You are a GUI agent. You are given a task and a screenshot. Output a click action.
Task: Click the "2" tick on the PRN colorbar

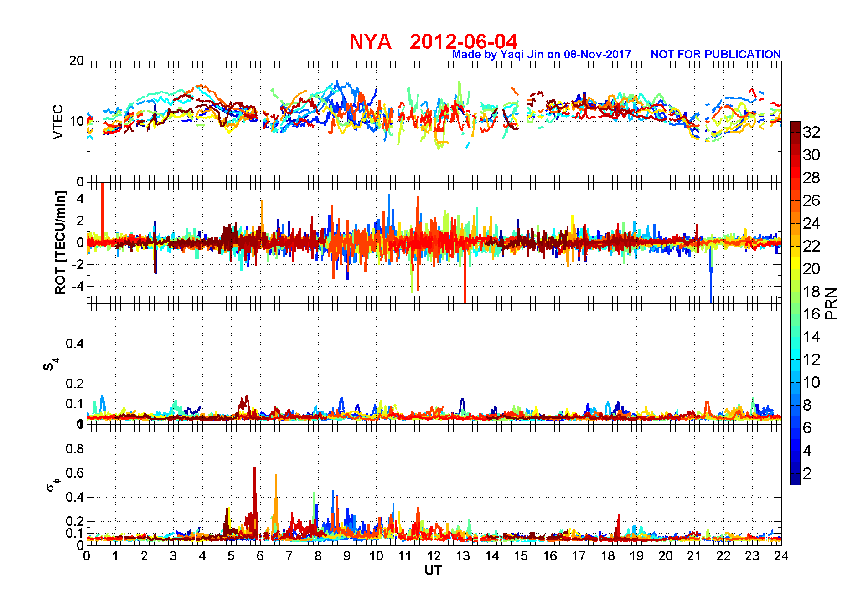click(x=807, y=473)
